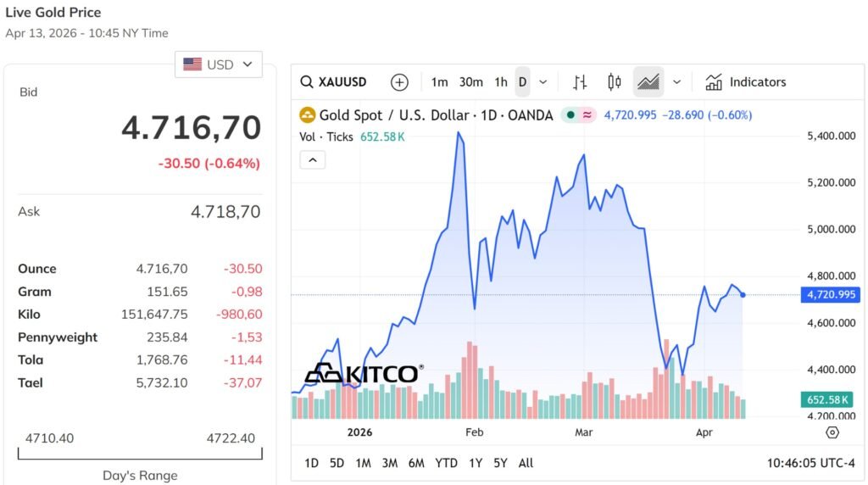Select the 5Y date range
Screen dimensions: 868x485
(500, 463)
